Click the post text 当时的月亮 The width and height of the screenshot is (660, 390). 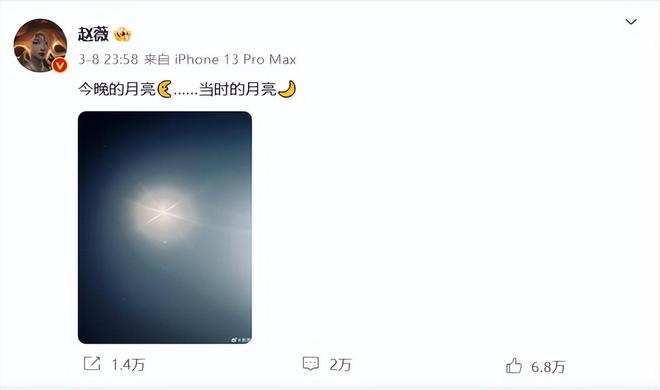[x=238, y=89]
